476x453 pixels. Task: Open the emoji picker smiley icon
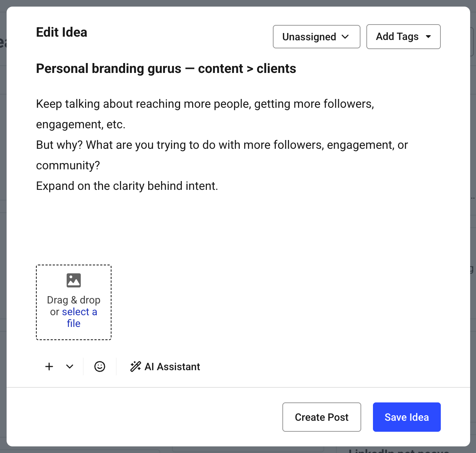100,367
